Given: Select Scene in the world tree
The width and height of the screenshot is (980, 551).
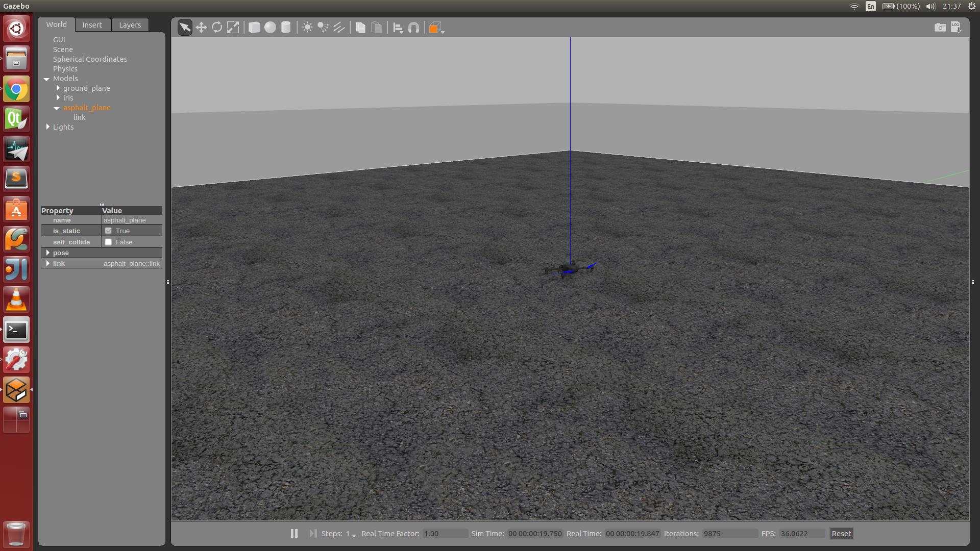Looking at the screenshot, I should pos(63,49).
